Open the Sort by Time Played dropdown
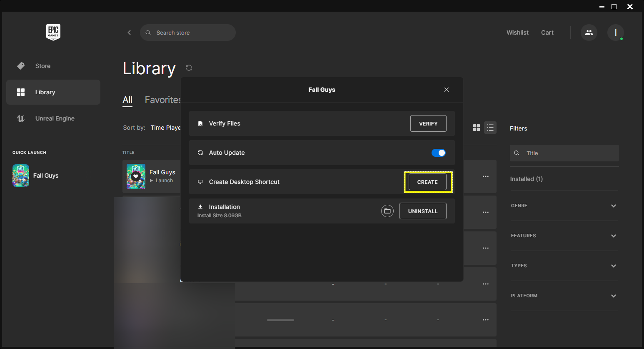This screenshot has height=349, width=644. pyautogui.click(x=165, y=128)
